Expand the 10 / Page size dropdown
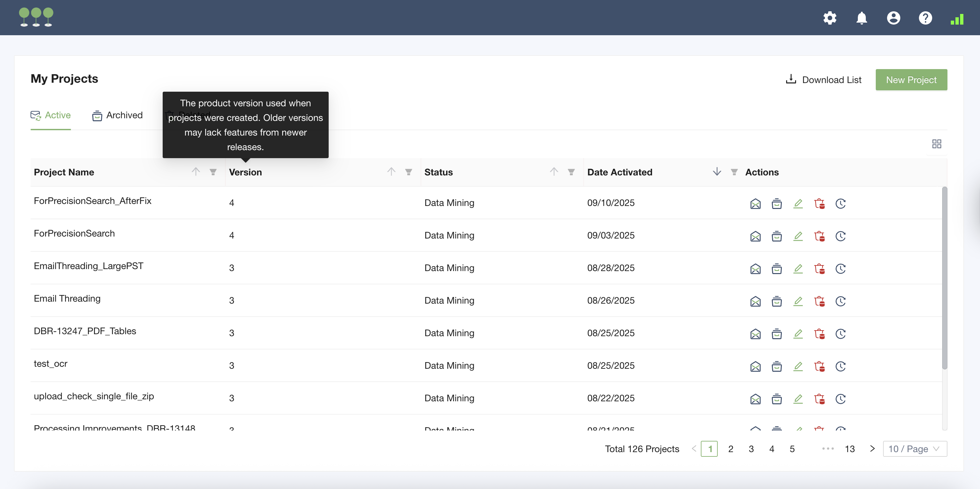The width and height of the screenshot is (980, 489). pos(915,449)
